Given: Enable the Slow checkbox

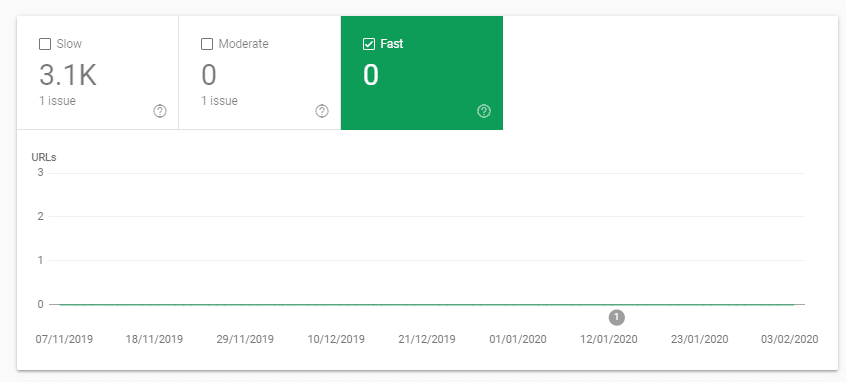Looking at the screenshot, I should tap(45, 44).
